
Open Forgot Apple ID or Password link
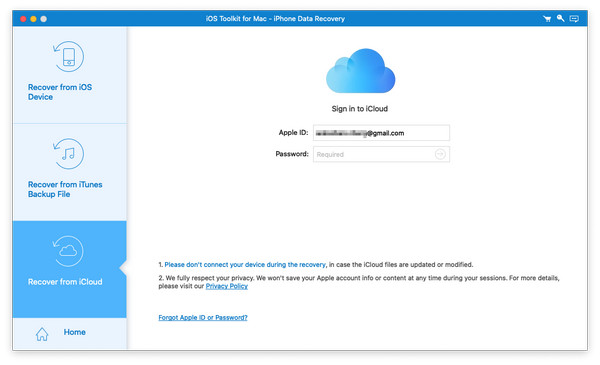pyautogui.click(x=203, y=318)
